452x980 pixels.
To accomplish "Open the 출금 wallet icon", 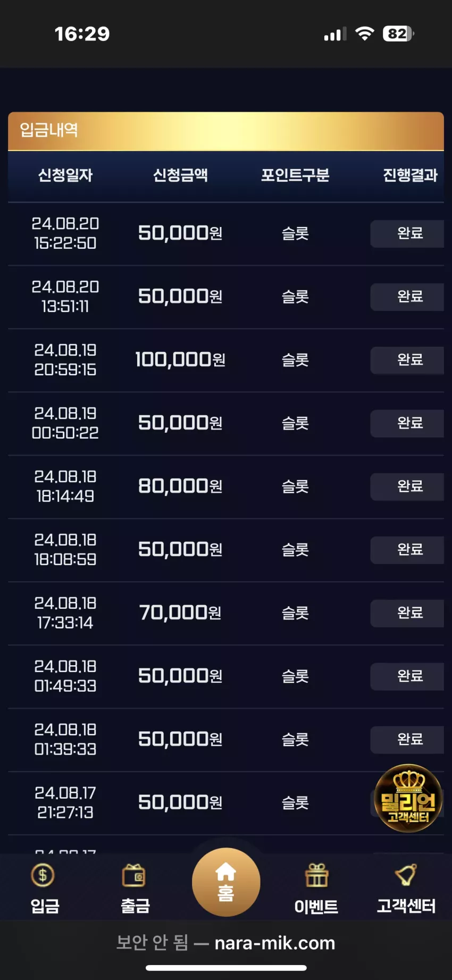I will click(135, 875).
